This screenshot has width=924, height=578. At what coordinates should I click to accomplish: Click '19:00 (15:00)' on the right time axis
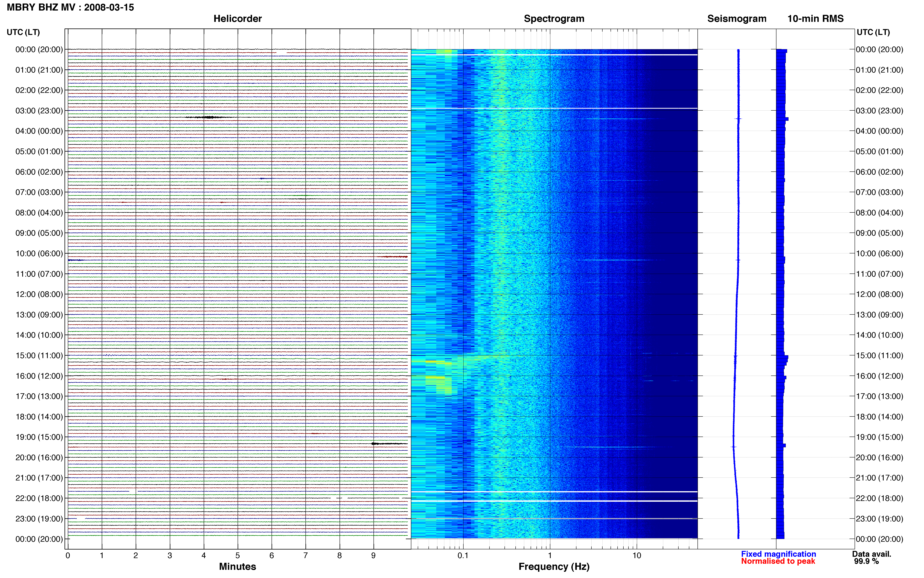879,437
